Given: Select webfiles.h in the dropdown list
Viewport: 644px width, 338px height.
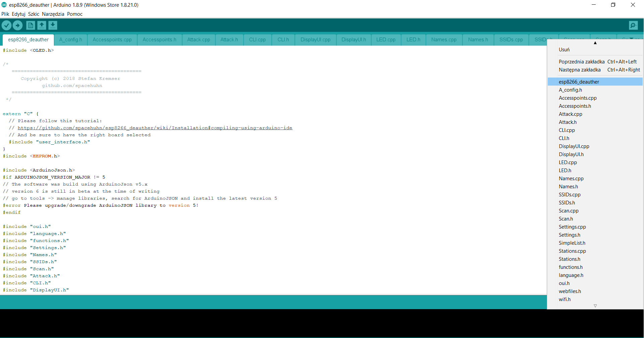Looking at the screenshot, I should [x=595, y=291].
